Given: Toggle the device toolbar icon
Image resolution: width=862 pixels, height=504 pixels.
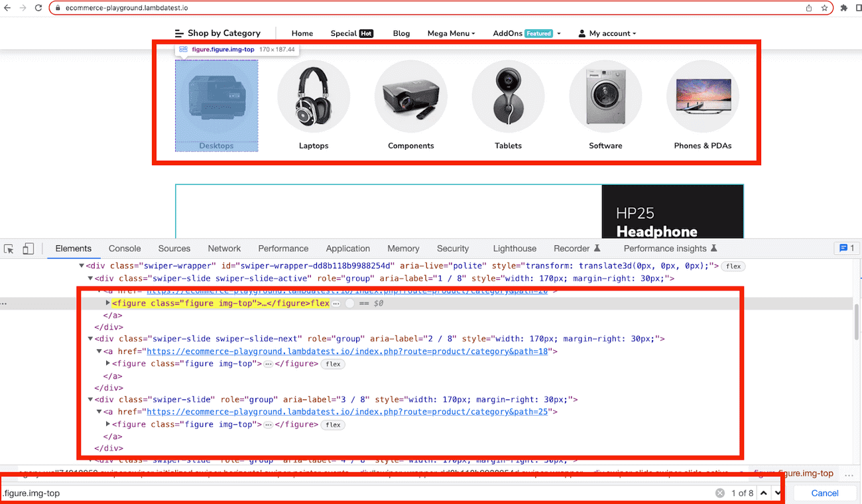Looking at the screenshot, I should (28, 249).
